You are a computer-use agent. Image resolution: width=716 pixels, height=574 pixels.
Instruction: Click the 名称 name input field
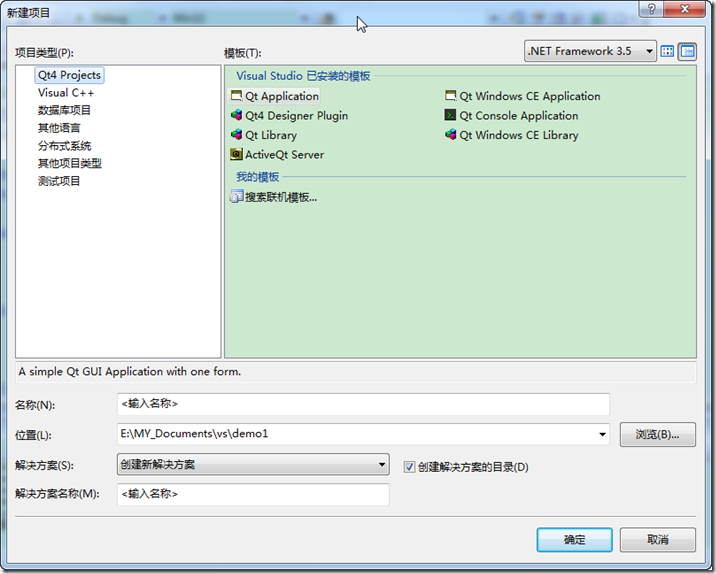pos(363,404)
